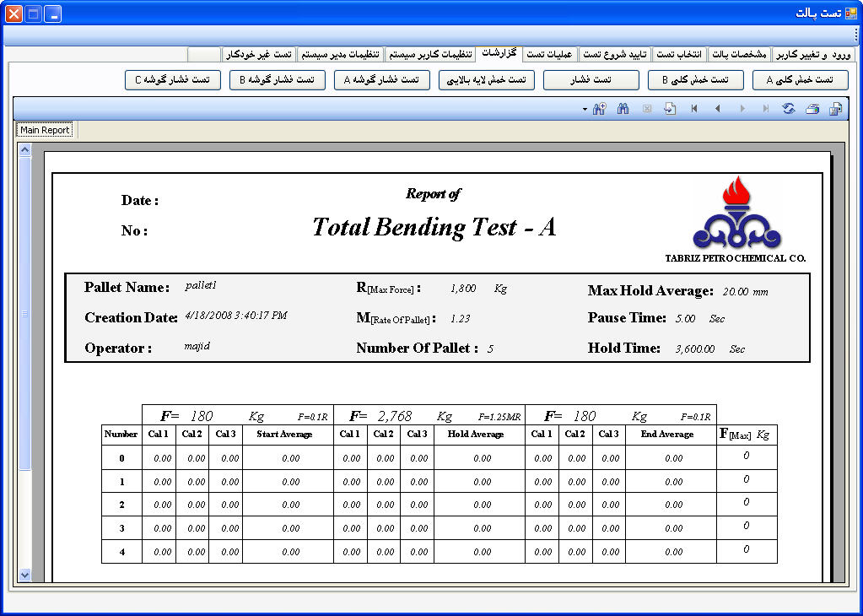Select the Main Report tab
Screen dimensions: 863x616
point(45,130)
